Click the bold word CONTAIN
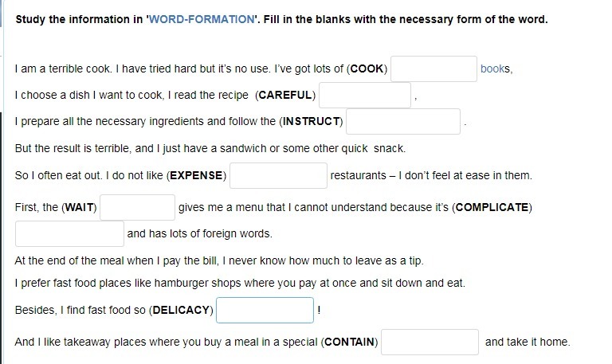This screenshot has height=364, width=612. pos(349,342)
